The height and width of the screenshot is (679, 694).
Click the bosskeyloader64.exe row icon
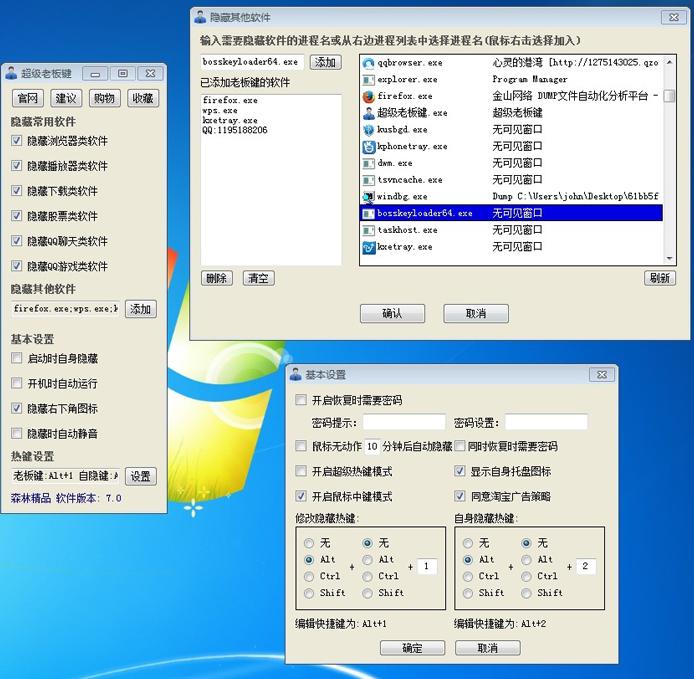[x=368, y=214]
